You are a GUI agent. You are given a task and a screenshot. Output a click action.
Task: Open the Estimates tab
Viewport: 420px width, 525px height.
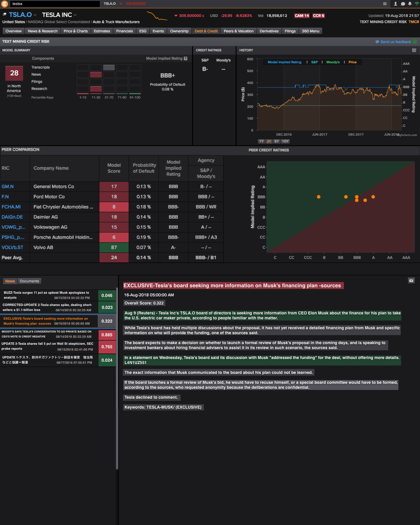pyautogui.click(x=102, y=31)
